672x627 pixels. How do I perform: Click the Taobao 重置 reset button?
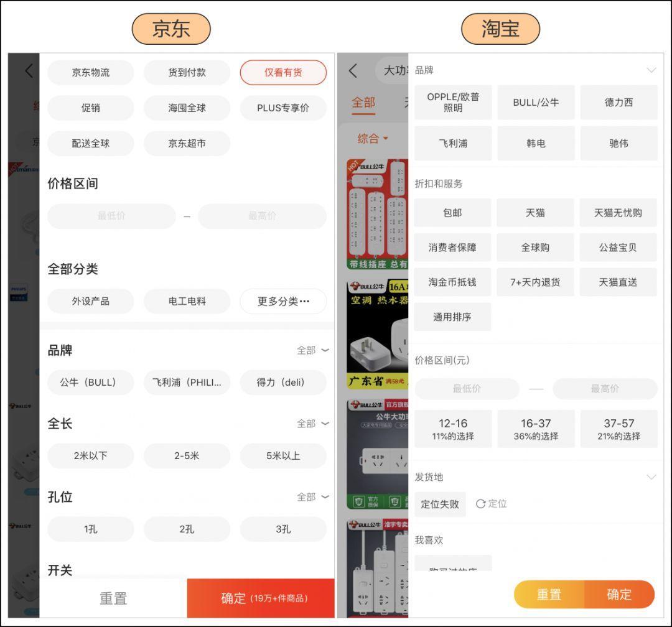pos(549,594)
